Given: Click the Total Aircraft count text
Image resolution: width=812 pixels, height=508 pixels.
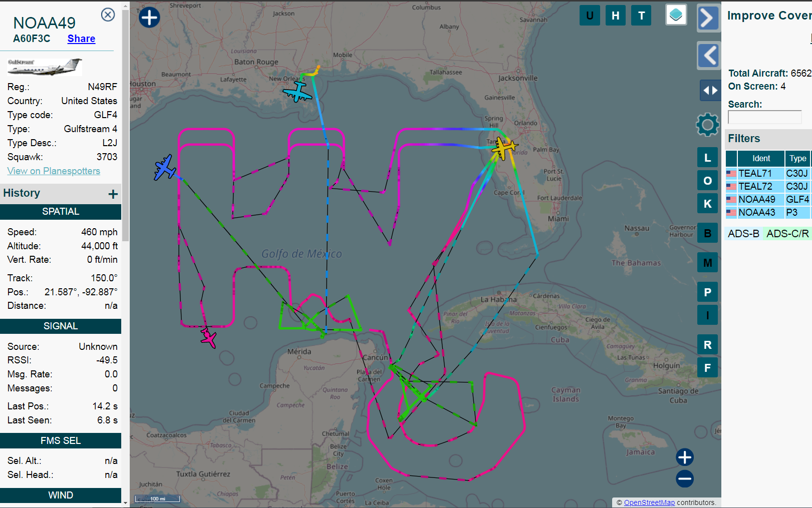Looking at the screenshot, I should pos(769,73).
